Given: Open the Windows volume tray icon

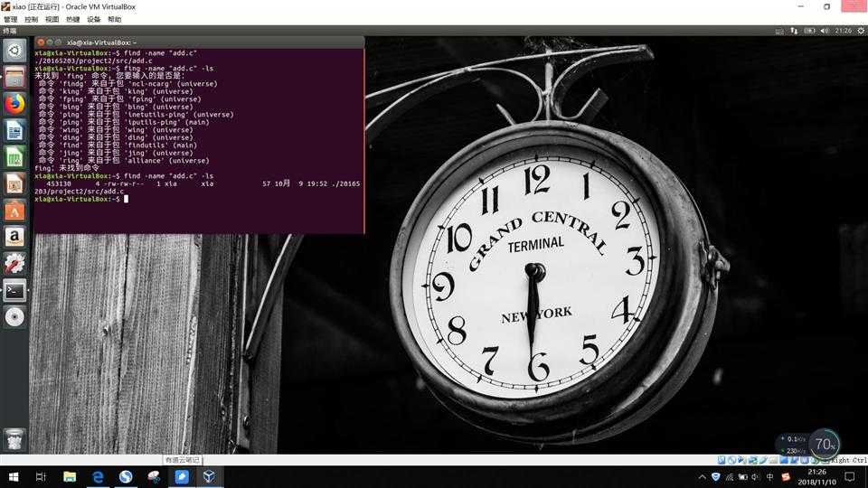Looking at the screenshot, I should (x=756, y=476).
